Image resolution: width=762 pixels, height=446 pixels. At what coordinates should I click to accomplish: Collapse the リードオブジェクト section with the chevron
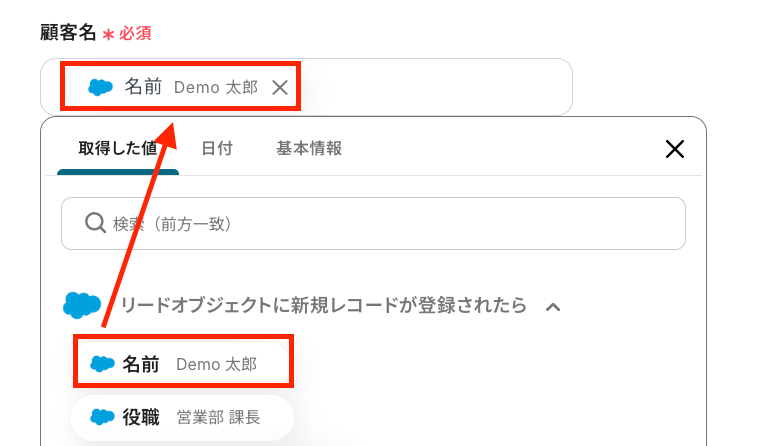click(x=552, y=307)
